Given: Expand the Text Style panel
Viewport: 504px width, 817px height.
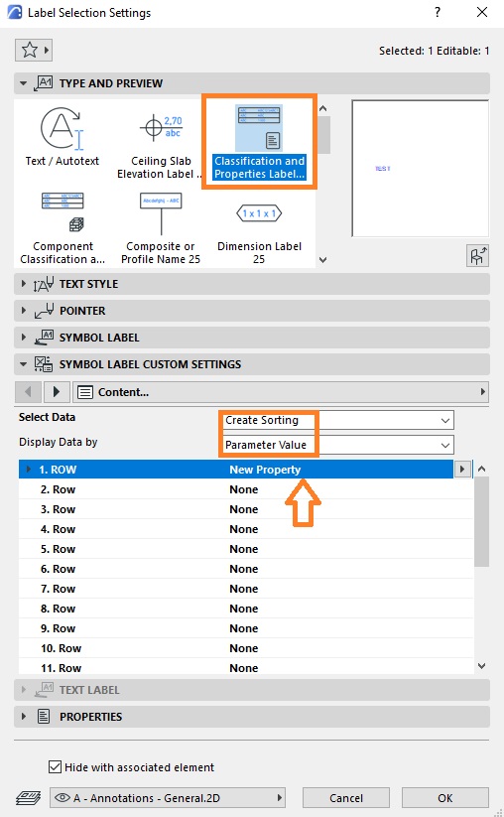Looking at the screenshot, I should pos(23,284).
